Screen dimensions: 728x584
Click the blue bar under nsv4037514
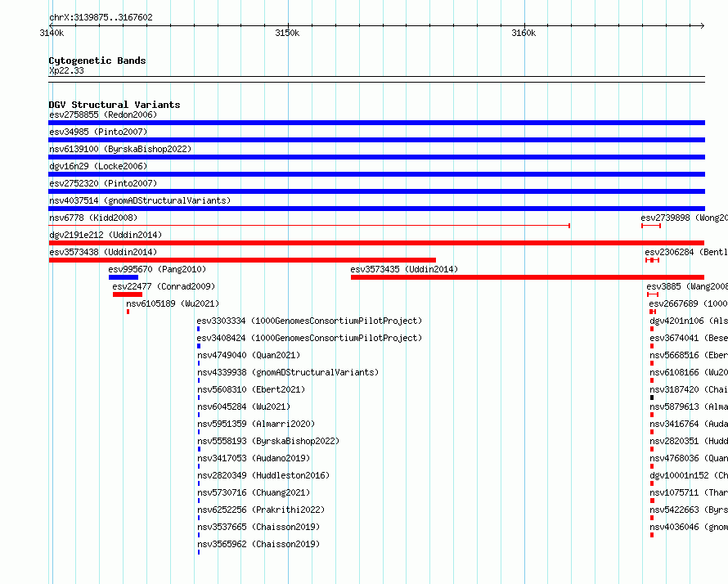(376, 209)
